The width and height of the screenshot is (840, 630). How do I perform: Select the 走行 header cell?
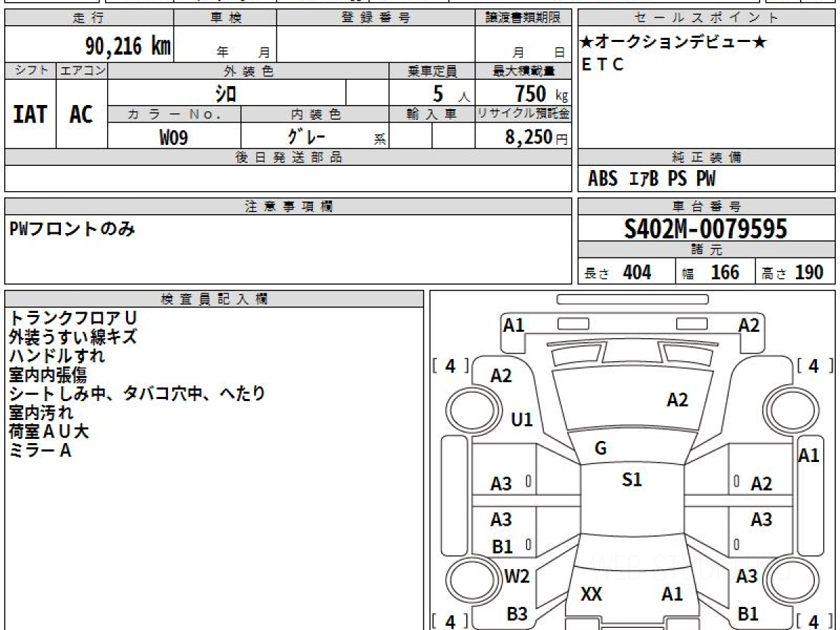click(x=89, y=18)
